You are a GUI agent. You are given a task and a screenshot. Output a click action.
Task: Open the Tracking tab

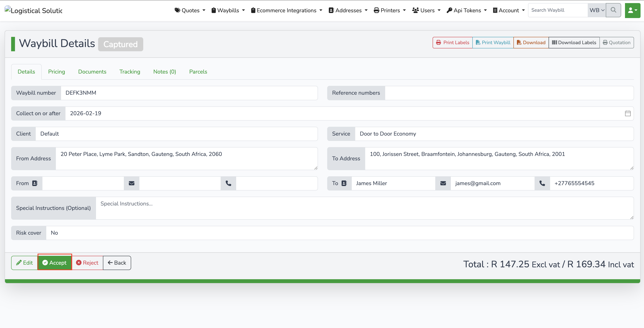(129, 72)
